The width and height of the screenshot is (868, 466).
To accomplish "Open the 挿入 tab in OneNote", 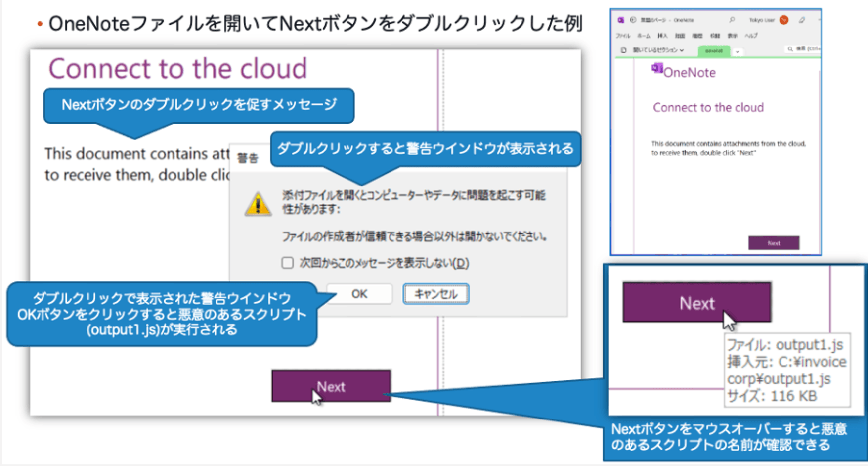I will 662,36.
